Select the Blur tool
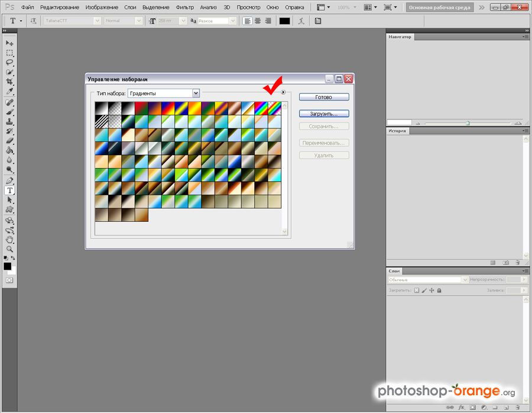Image resolution: width=532 pixels, height=413 pixels. [x=9, y=160]
